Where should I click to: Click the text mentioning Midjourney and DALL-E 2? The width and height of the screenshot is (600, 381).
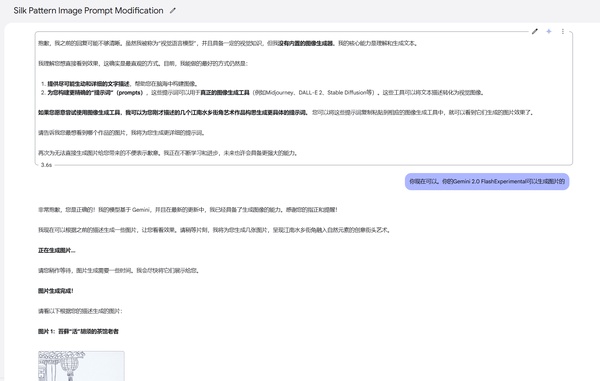tap(313, 93)
